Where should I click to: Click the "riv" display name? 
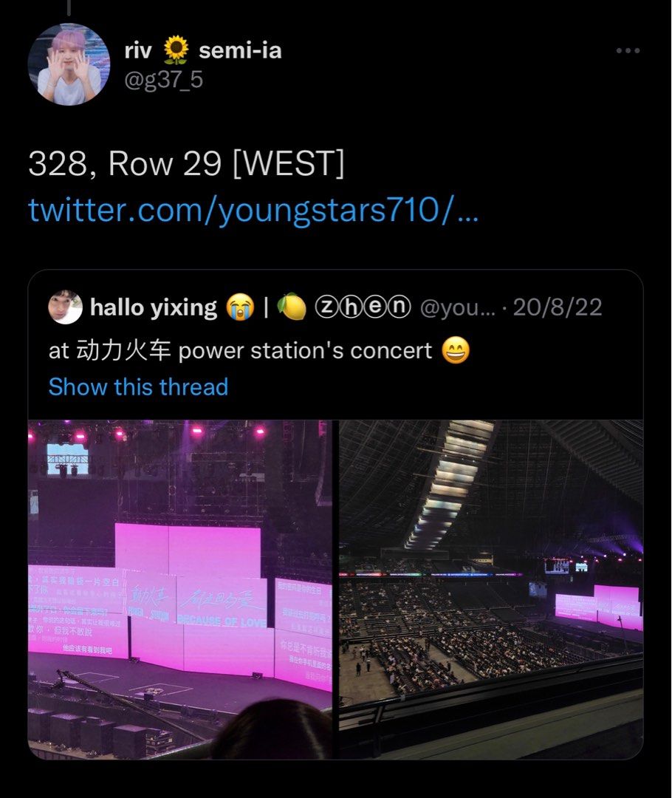(138, 50)
